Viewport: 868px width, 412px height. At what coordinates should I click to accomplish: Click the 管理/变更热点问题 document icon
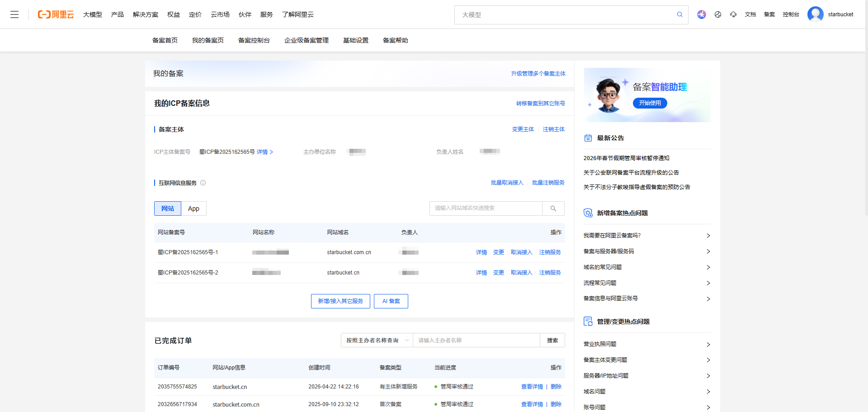pos(588,322)
